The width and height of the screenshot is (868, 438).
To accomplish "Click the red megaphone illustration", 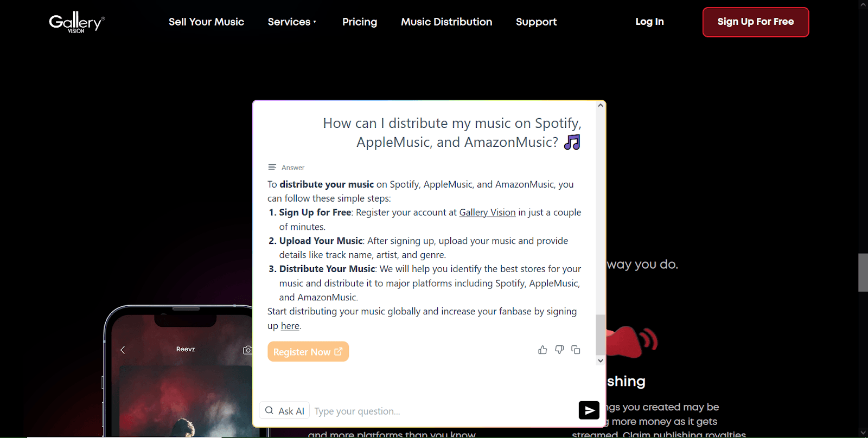I will point(631,342).
